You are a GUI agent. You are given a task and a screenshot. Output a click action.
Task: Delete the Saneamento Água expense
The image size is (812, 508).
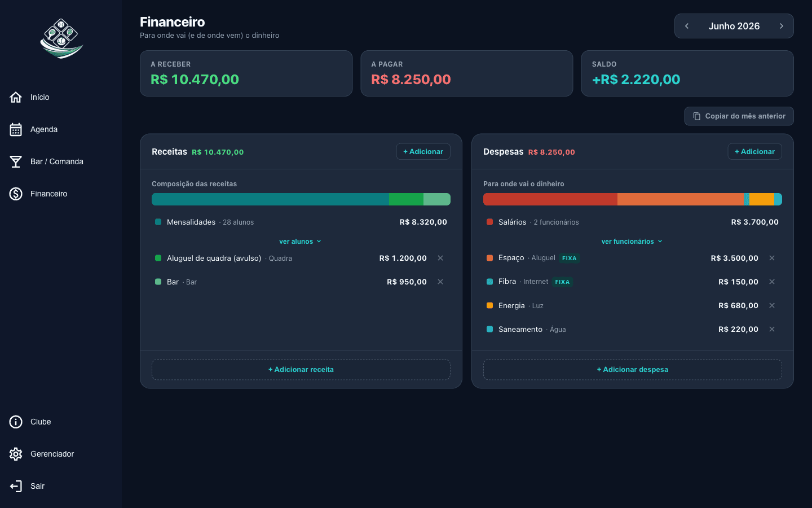tap(772, 329)
